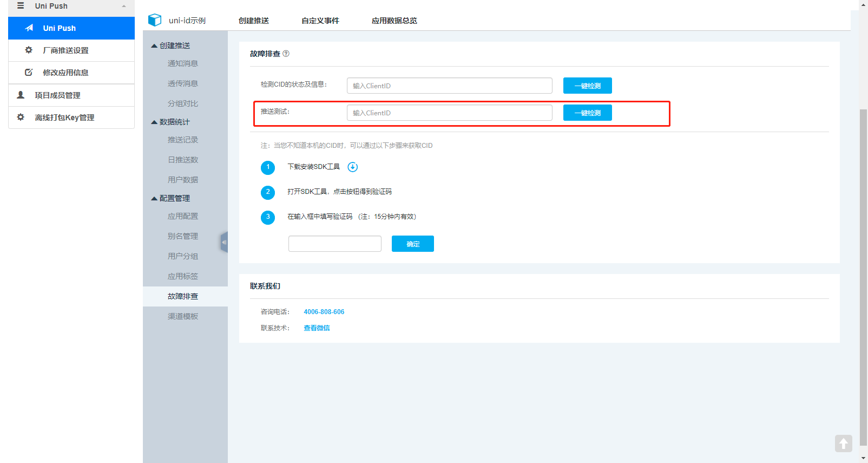Click the user icon next to 项目成员管理

(21, 95)
